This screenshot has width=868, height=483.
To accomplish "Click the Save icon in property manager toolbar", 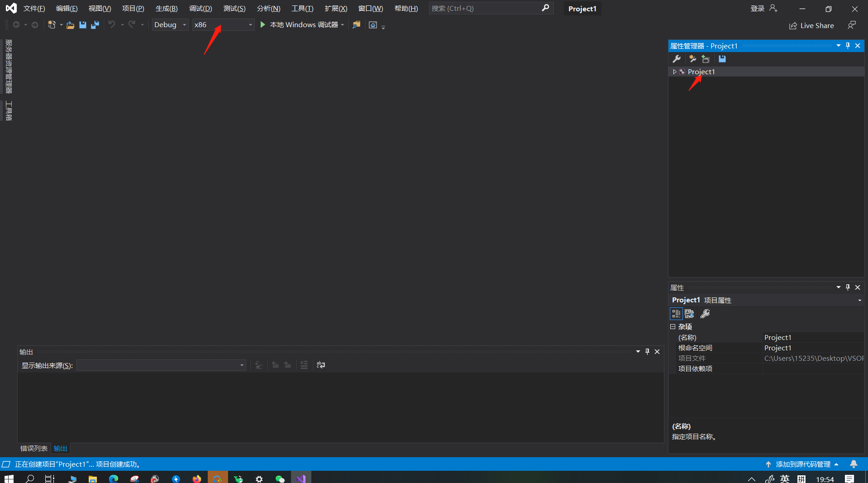I will click(722, 59).
